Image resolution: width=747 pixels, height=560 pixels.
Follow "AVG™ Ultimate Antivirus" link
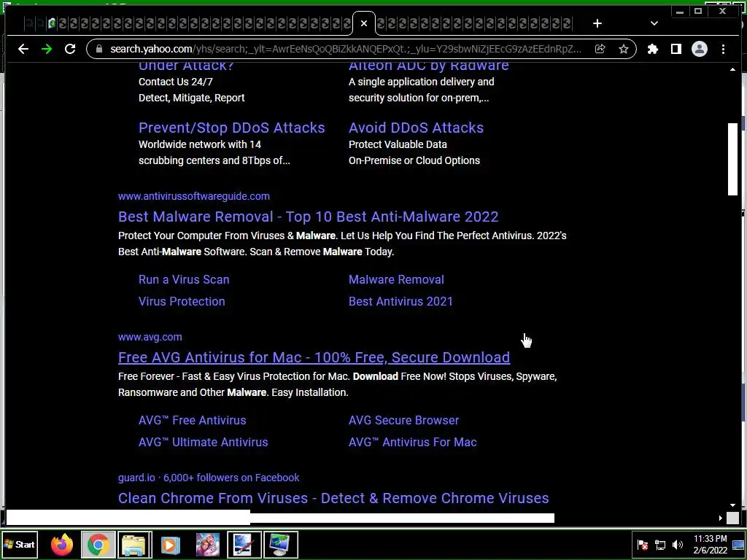pyautogui.click(x=203, y=443)
